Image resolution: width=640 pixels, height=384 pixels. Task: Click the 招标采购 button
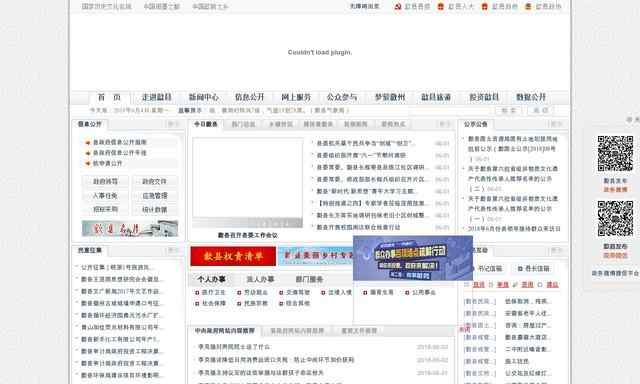pyautogui.click(x=105, y=210)
